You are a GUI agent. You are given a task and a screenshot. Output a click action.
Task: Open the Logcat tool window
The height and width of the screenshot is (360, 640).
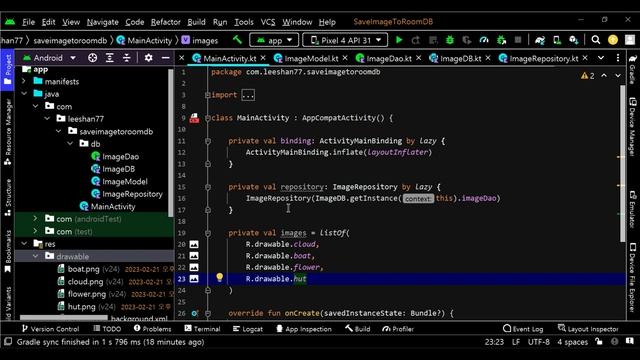[x=248, y=329]
